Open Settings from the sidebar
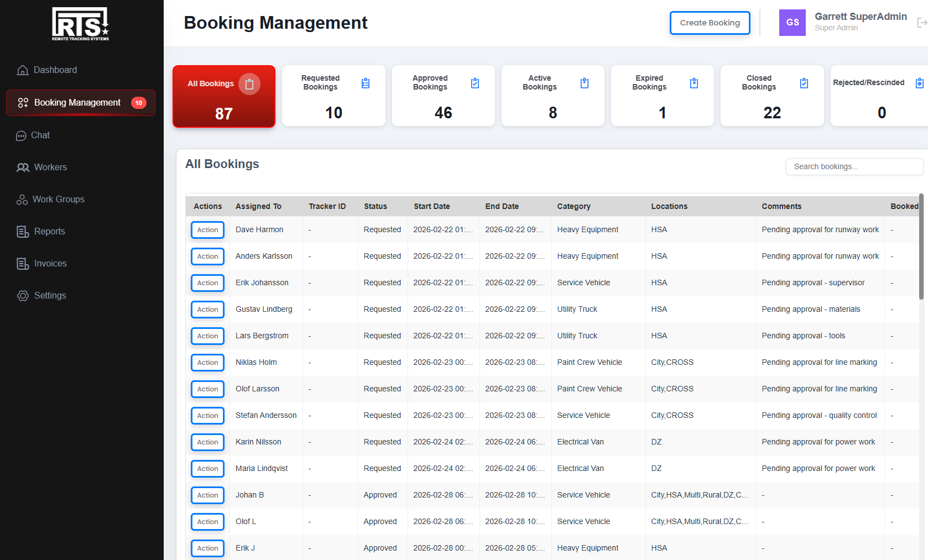The height and width of the screenshot is (560, 928). [x=49, y=295]
